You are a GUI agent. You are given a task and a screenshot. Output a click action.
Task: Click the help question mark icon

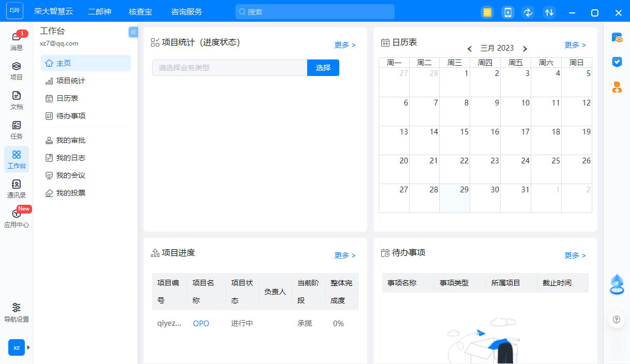[x=616, y=320]
